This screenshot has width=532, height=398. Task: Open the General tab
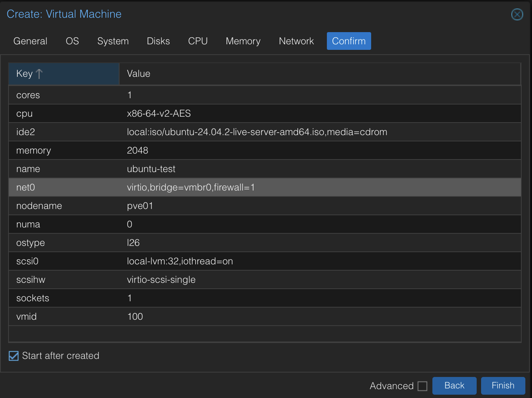click(x=30, y=41)
